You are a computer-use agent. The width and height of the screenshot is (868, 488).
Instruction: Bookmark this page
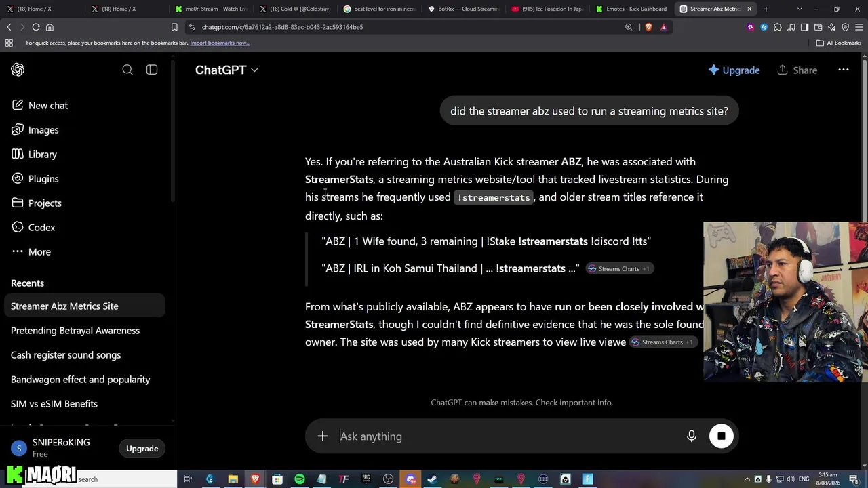[174, 27]
